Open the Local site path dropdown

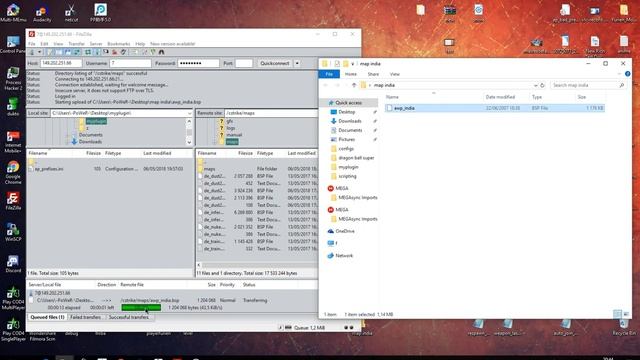click(x=189, y=113)
